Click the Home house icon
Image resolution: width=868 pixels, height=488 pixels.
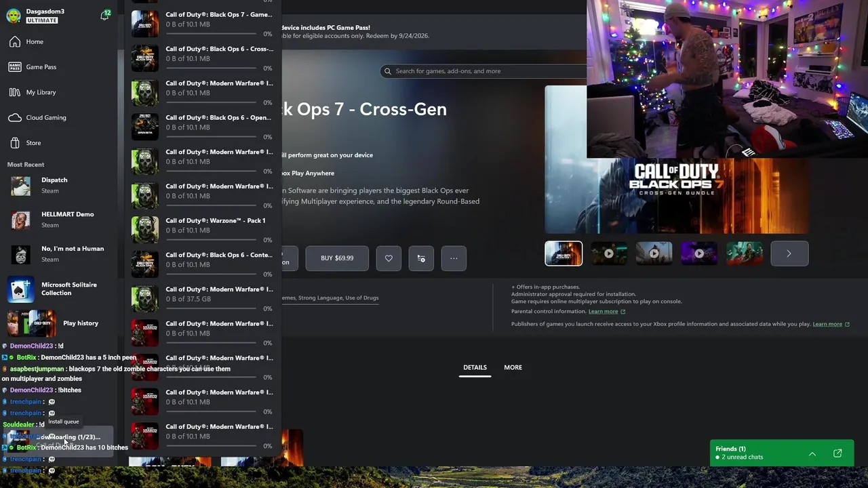point(15,42)
